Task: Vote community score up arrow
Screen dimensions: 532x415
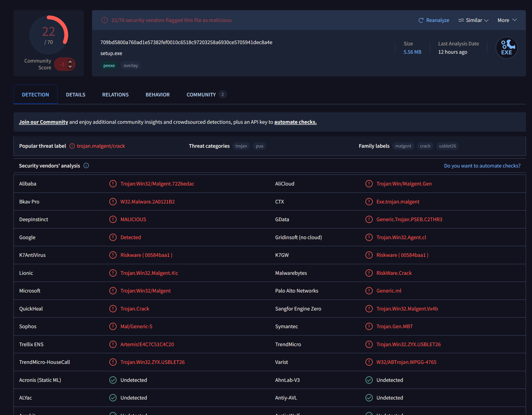Action: [70, 62]
